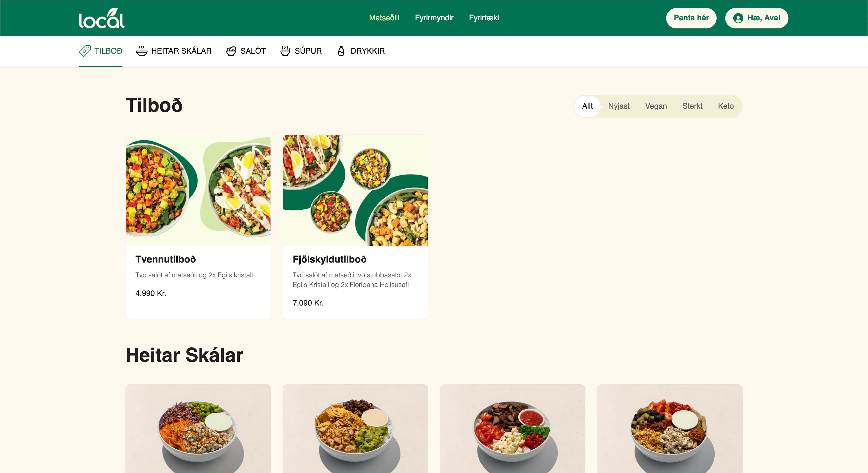This screenshot has height=473, width=868.
Task: Select the Allt filter pill
Action: (x=587, y=106)
